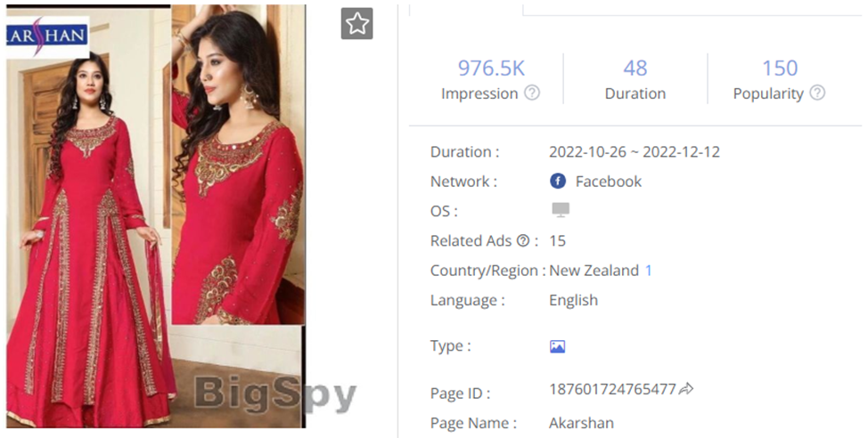Click the share arrow beside Page ID
868x438 pixels.
click(686, 389)
